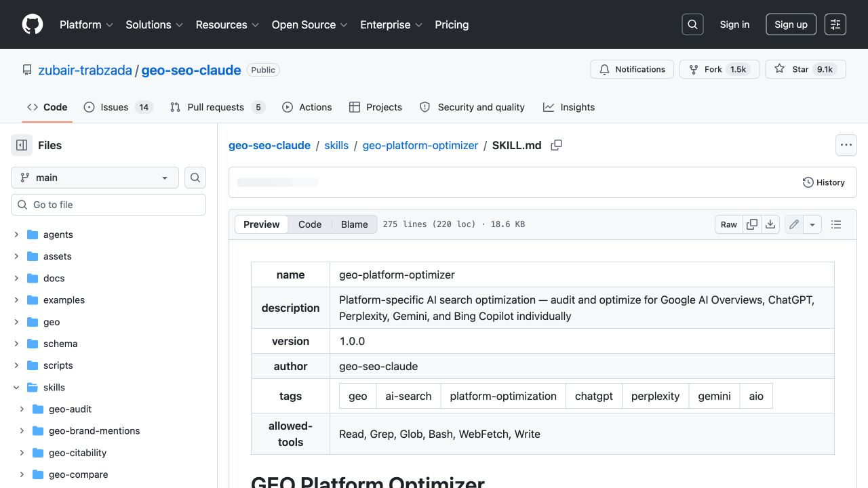Focus the Go to file field
868x488 pixels.
108,205
